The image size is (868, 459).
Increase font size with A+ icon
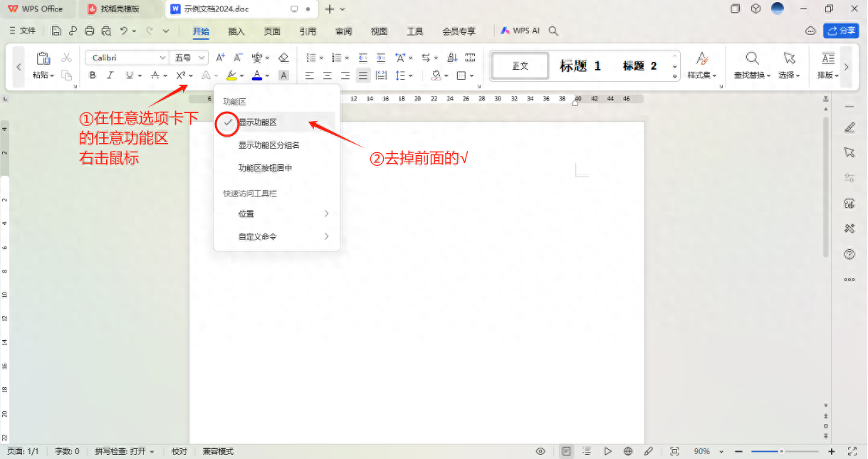221,58
